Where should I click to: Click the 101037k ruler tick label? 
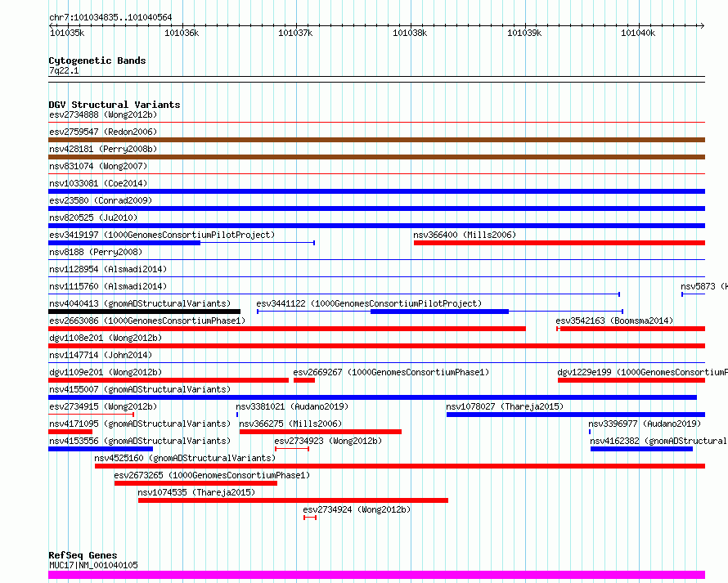click(295, 33)
